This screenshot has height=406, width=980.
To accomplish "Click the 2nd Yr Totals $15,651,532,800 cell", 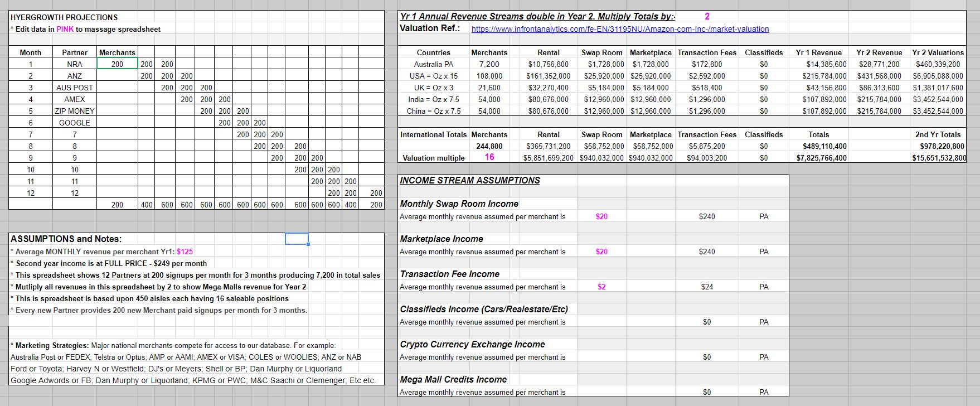I will 939,158.
